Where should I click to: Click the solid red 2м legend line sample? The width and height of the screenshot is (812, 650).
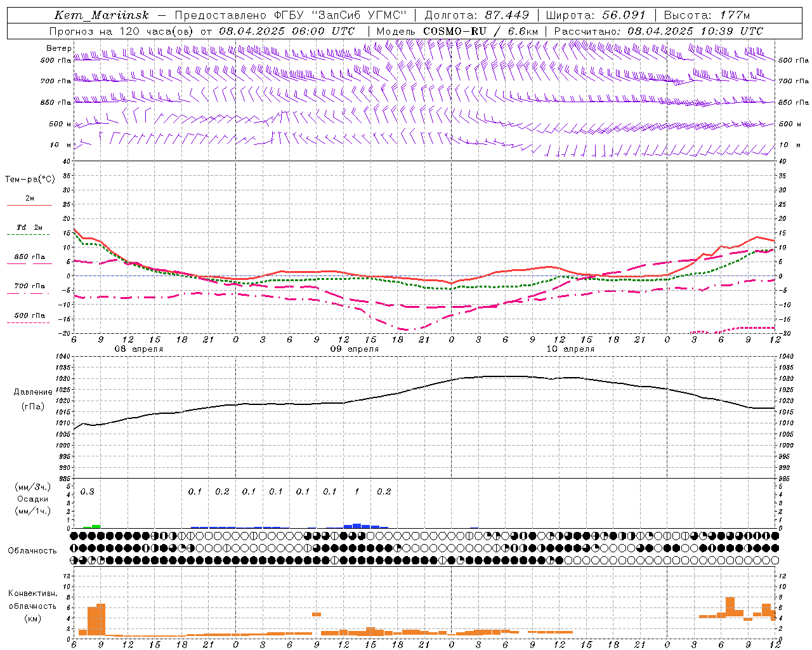pos(29,206)
